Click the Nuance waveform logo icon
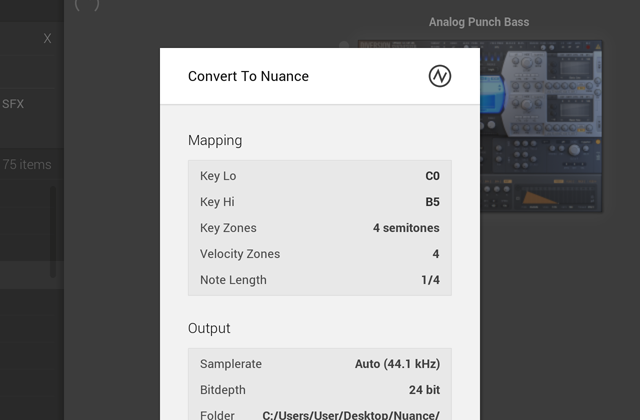This screenshot has width=640, height=420. click(440, 76)
